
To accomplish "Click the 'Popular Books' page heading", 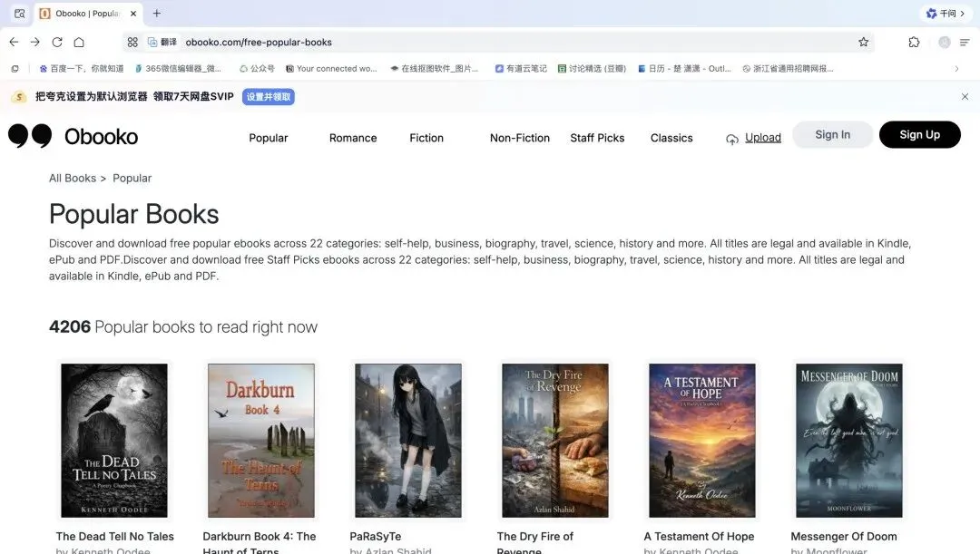I will [133, 214].
